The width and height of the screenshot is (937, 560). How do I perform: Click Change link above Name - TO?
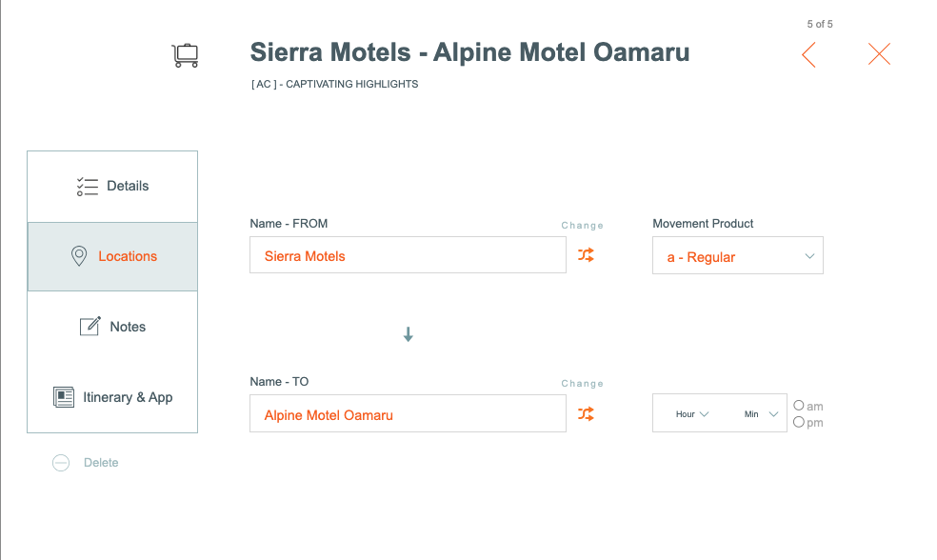coord(582,384)
